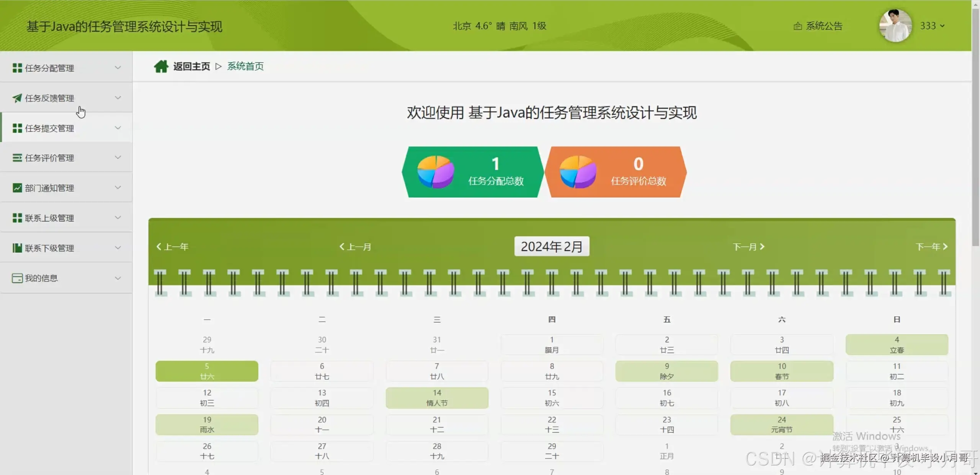Screen dimensions: 980x475
Task: Expand the 任务提交管理 menu chevron
Action: (118, 128)
